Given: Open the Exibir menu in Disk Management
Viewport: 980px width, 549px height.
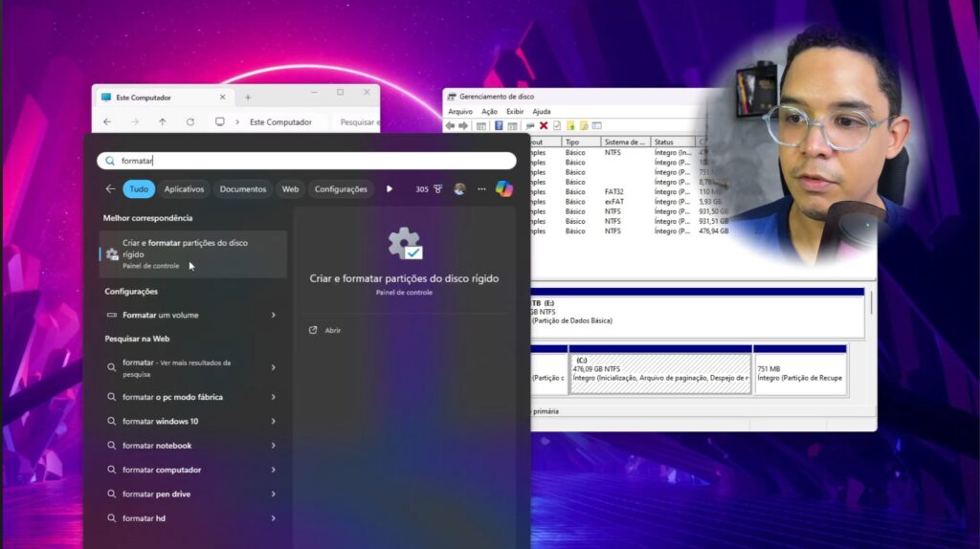Looking at the screenshot, I should tap(515, 111).
